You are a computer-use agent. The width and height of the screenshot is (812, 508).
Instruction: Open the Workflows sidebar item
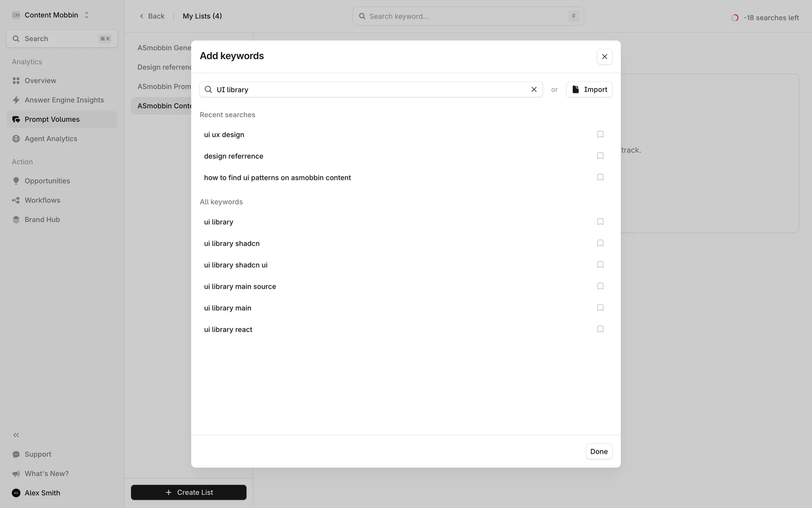point(42,200)
